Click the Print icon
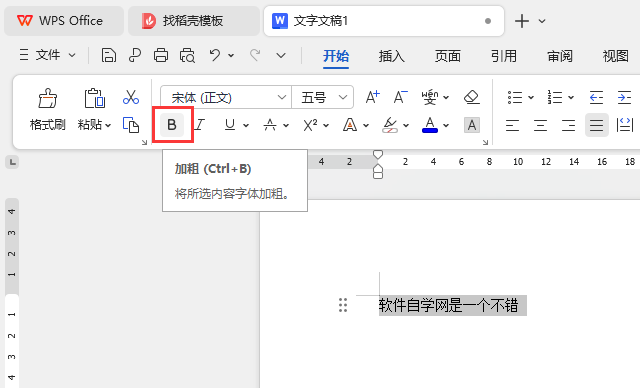640x388 pixels. (x=161, y=55)
